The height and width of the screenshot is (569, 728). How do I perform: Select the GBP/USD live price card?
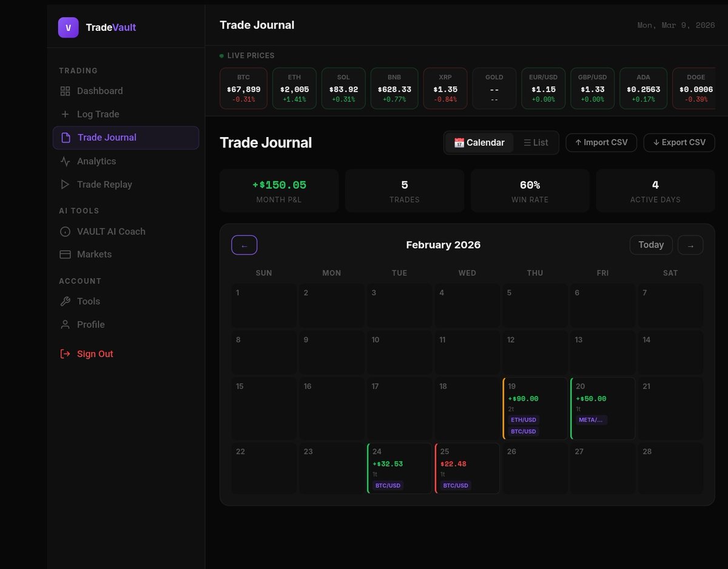pyautogui.click(x=593, y=88)
